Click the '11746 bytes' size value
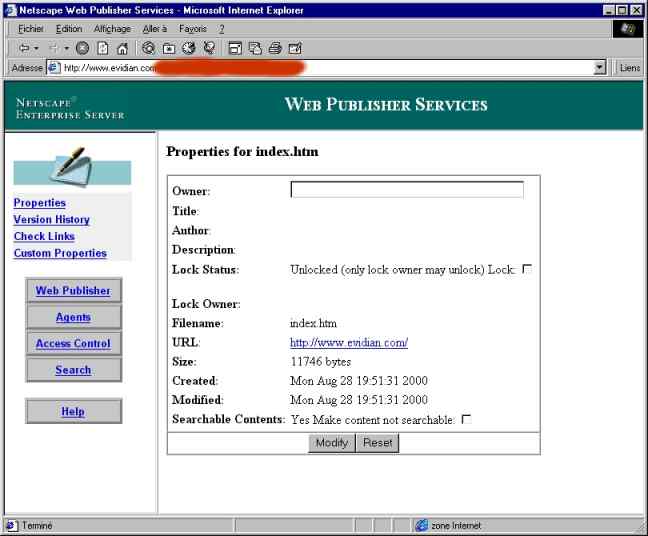The height and width of the screenshot is (536, 648). click(x=321, y=362)
